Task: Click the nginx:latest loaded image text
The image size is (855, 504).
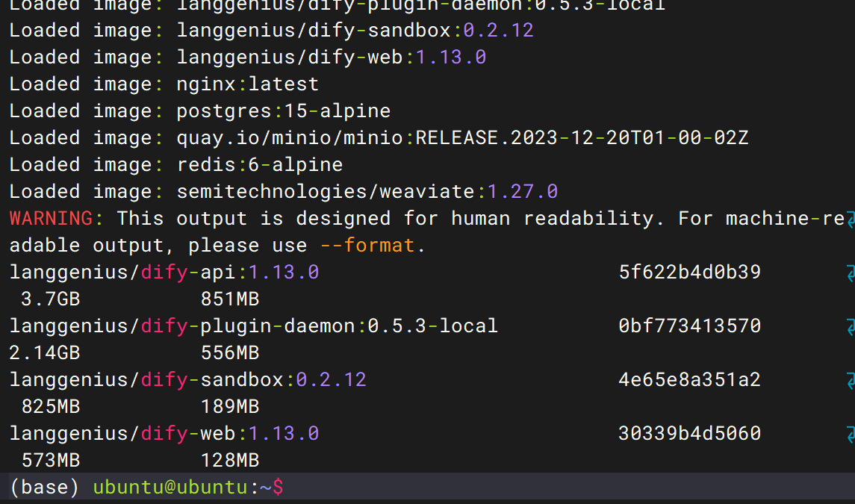Action: point(248,84)
